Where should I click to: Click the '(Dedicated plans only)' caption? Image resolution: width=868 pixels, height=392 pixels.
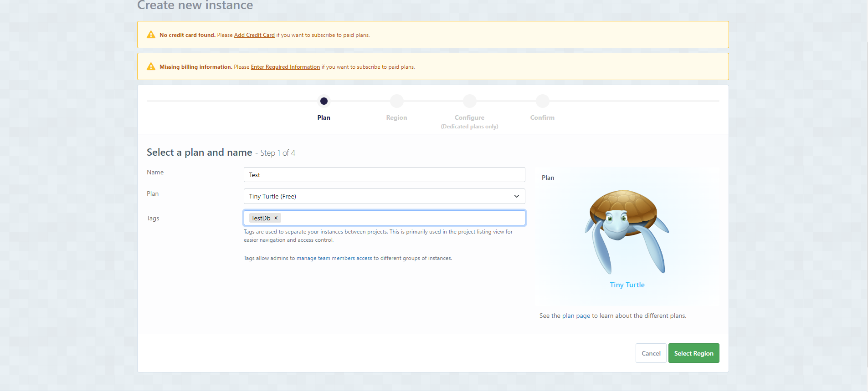click(x=469, y=127)
